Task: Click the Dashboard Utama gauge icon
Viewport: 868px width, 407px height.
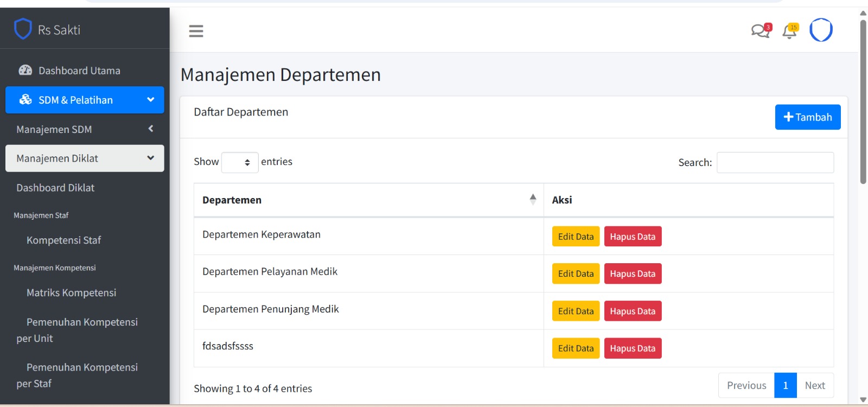Action: pos(25,71)
